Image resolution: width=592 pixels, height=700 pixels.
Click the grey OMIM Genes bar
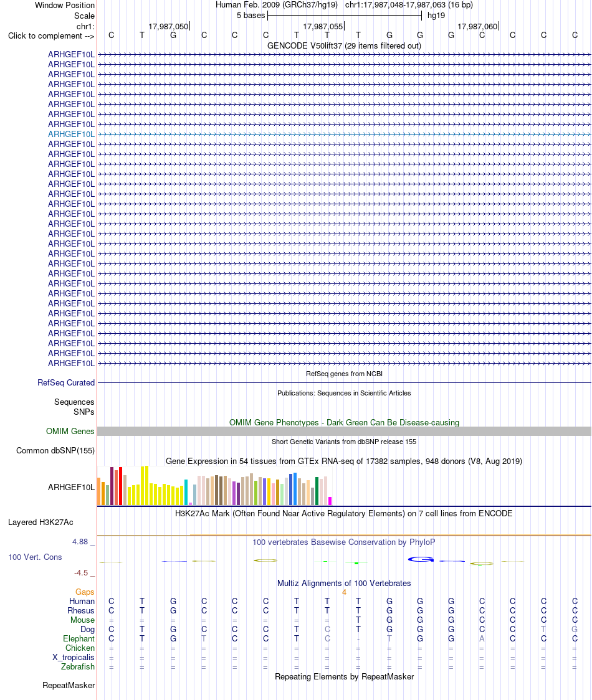pyautogui.click(x=344, y=431)
